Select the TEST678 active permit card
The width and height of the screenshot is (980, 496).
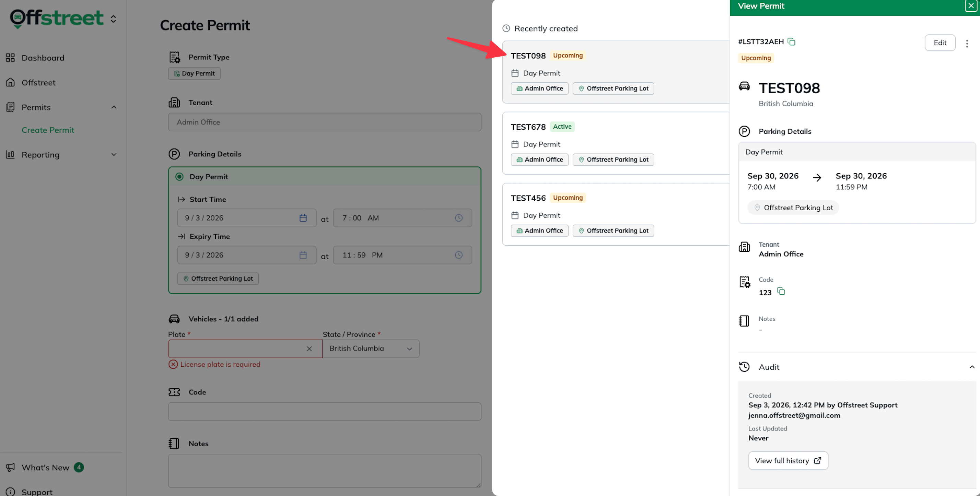point(616,143)
